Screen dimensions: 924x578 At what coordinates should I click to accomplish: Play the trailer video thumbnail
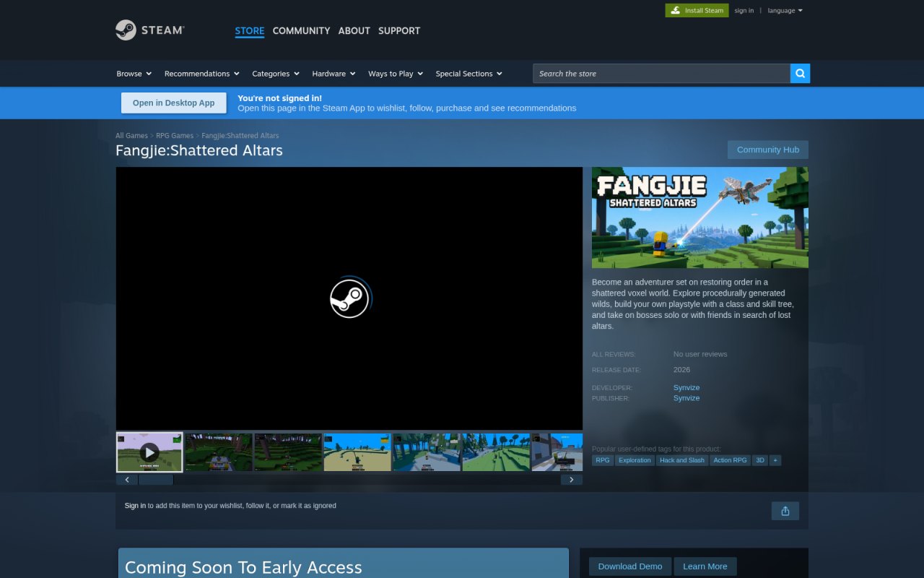coord(149,452)
